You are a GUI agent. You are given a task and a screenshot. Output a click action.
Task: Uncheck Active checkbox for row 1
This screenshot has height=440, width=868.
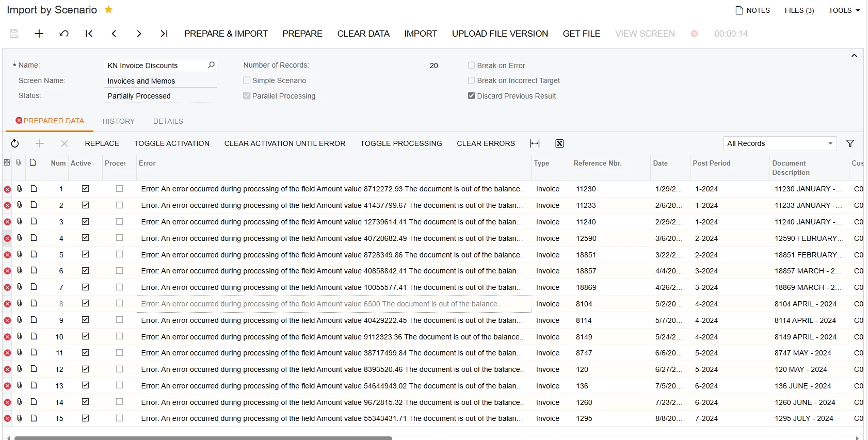[86, 189]
